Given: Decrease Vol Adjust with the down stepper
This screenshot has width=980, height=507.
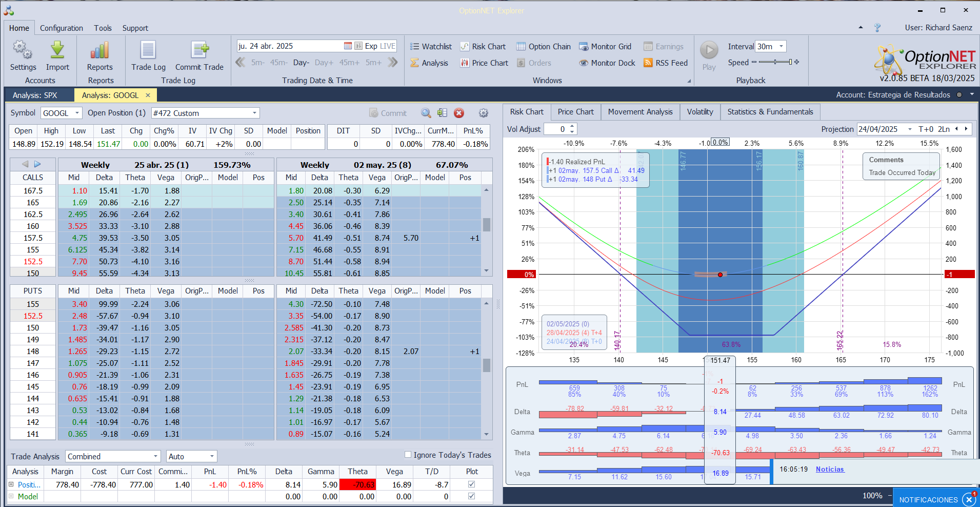Looking at the screenshot, I should pyautogui.click(x=572, y=132).
